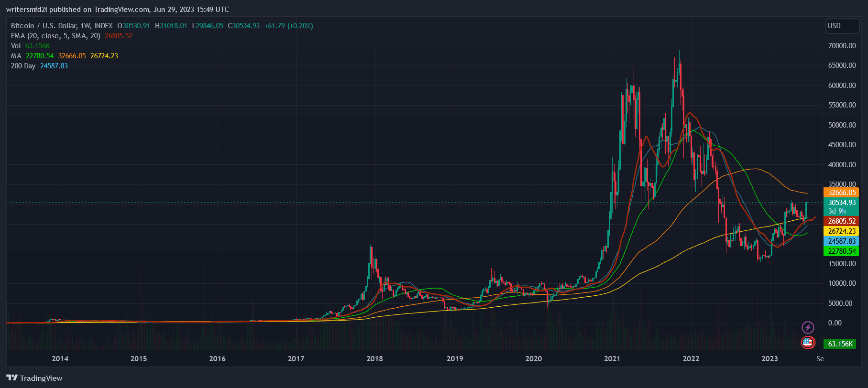
Task: Click the bright green 22780.54 MA label
Action: (x=841, y=251)
